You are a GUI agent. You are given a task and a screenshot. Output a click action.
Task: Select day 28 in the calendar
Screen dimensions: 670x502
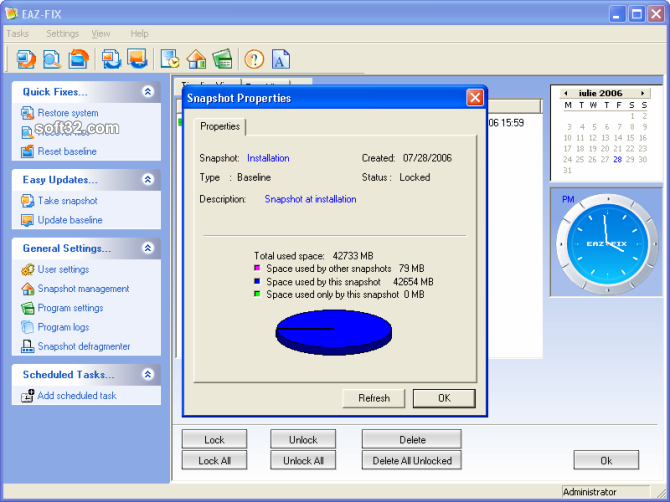coord(617,159)
